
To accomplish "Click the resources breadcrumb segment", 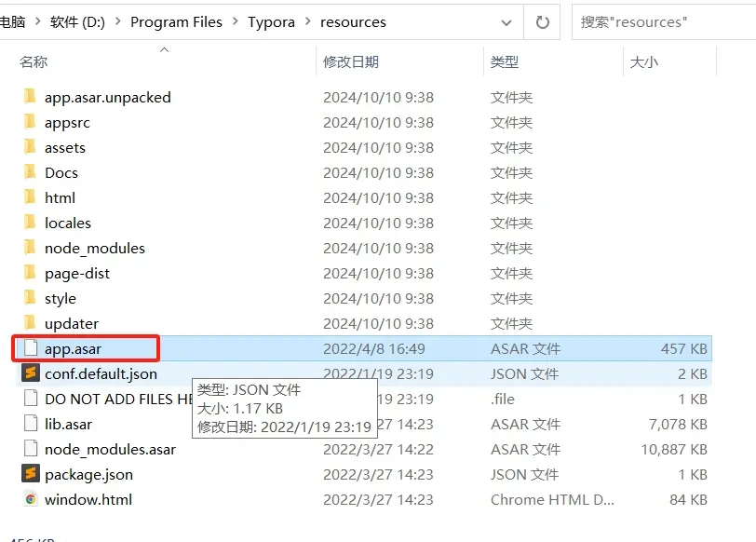I will 353,22.
